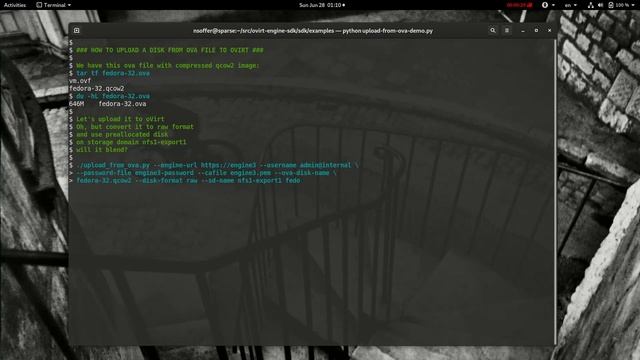This screenshot has width=640, height=360.
Task: Expand the accessibility menu arrow
Action: (553, 5)
